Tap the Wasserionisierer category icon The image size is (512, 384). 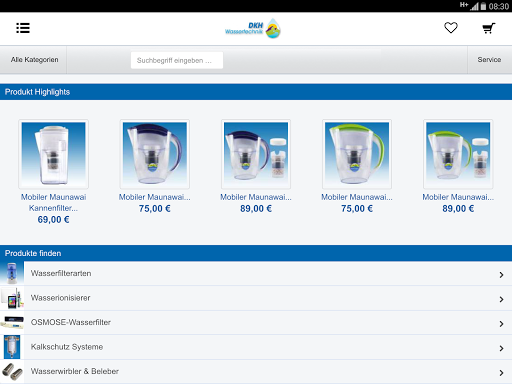pyautogui.click(x=12, y=298)
